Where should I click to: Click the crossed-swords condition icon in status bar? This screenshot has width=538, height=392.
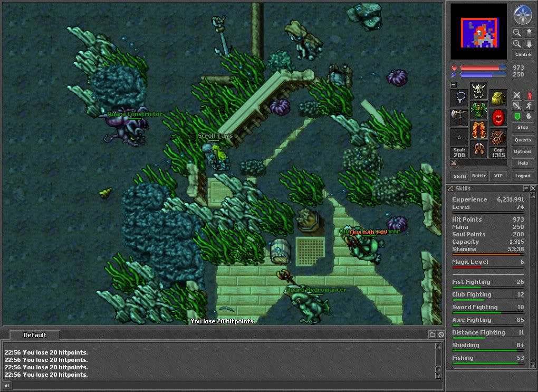454,162
